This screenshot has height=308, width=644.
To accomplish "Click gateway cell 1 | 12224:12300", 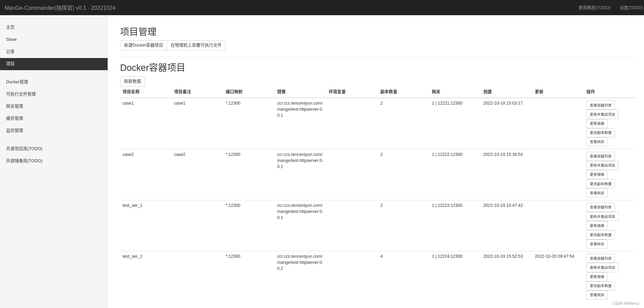I will point(447,256).
